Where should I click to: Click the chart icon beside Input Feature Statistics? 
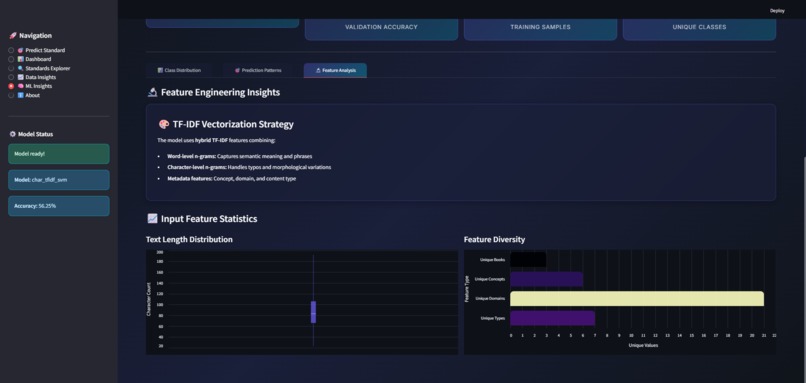(x=152, y=218)
